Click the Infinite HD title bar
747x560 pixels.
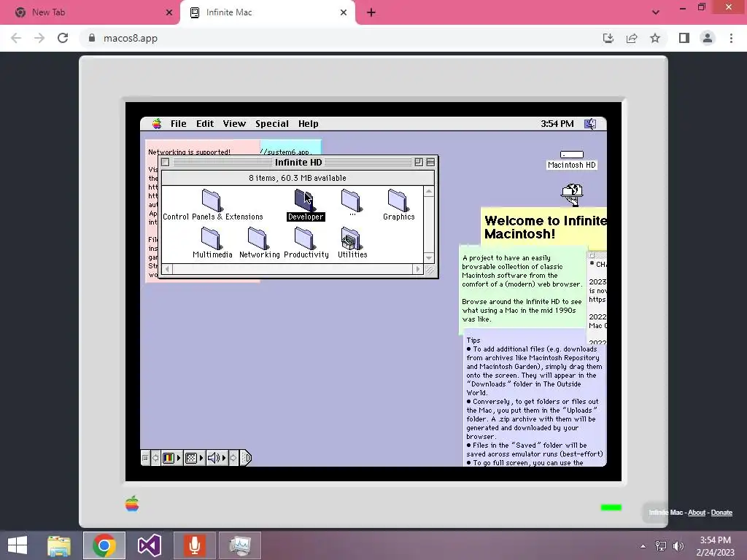(x=298, y=163)
